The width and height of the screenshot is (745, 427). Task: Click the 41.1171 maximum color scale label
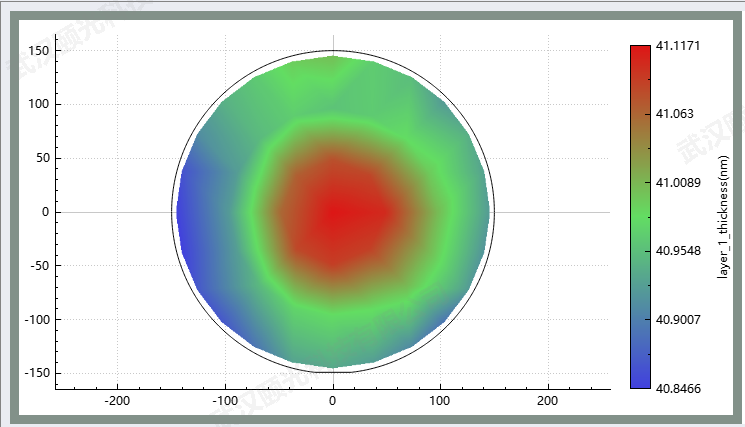[677, 46]
